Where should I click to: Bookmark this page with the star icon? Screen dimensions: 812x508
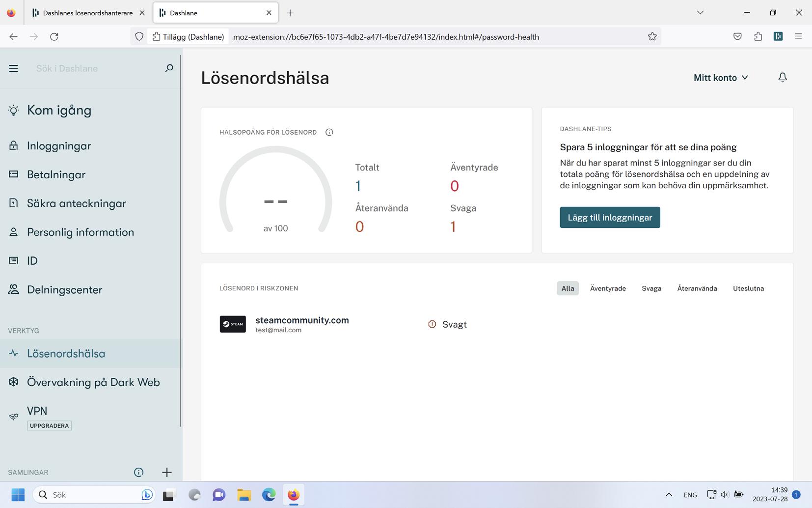click(x=652, y=36)
